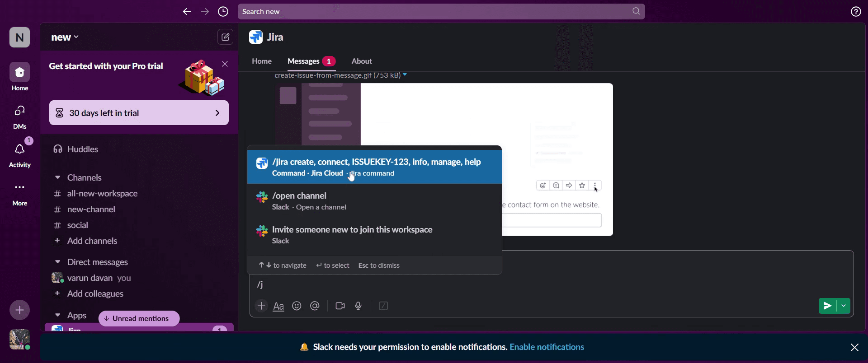Open send options dropdown arrow

pyautogui.click(x=844, y=306)
